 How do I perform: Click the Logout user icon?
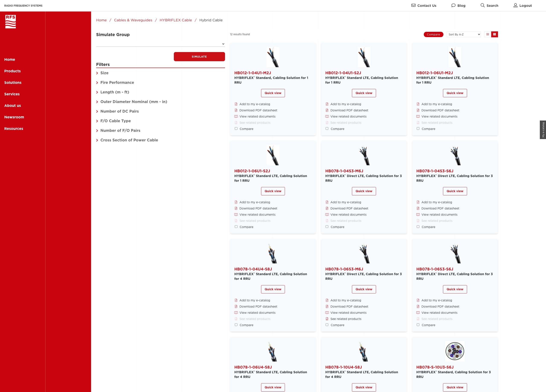pos(516,5)
